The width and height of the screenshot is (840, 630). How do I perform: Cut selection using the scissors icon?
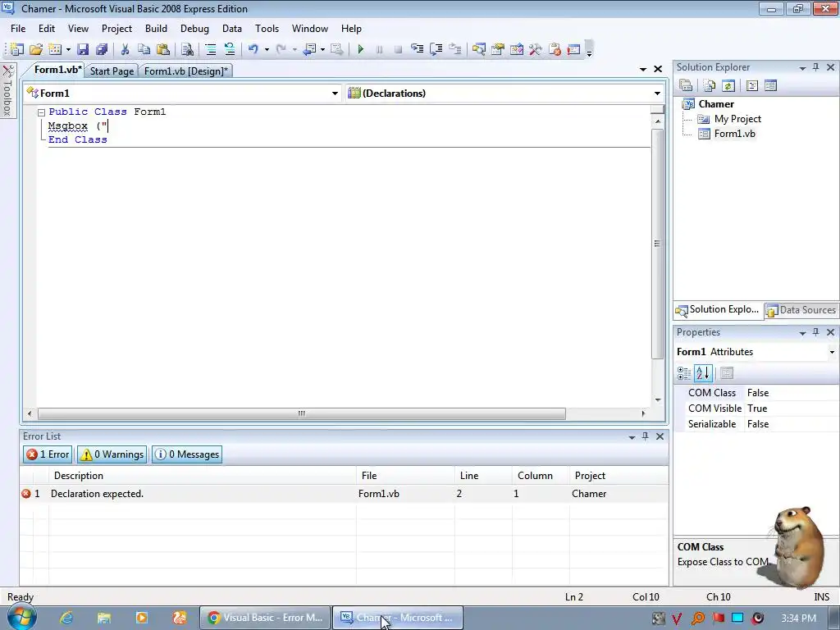pyautogui.click(x=125, y=49)
